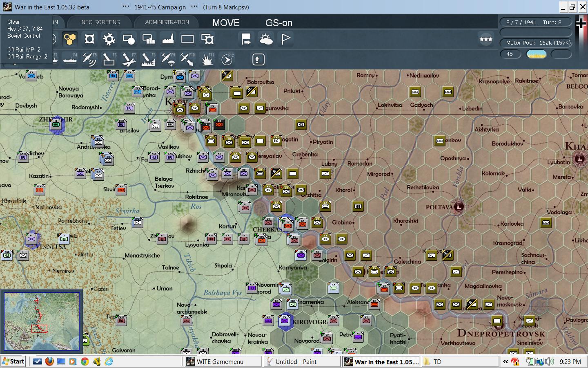
Task: Switch to WITE Gamemenu taskbar window
Action: click(223, 361)
